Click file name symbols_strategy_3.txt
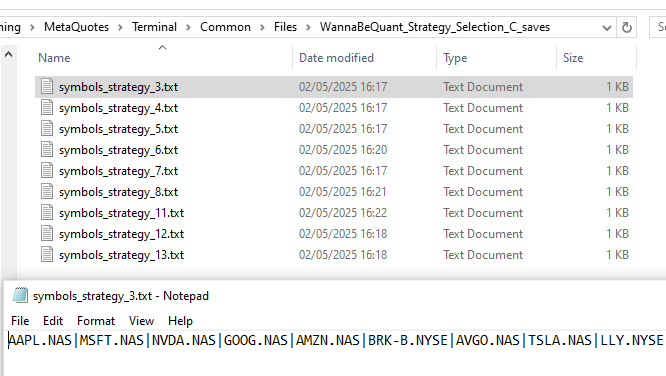The image size is (666, 376). (119, 87)
